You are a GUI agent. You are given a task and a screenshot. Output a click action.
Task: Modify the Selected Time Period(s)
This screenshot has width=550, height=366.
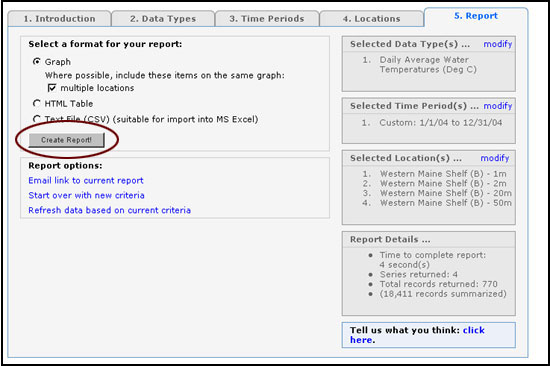[x=498, y=106]
